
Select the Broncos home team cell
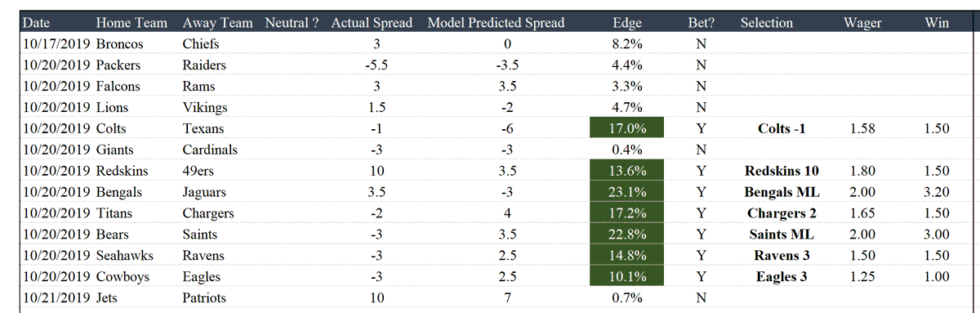coord(120,44)
